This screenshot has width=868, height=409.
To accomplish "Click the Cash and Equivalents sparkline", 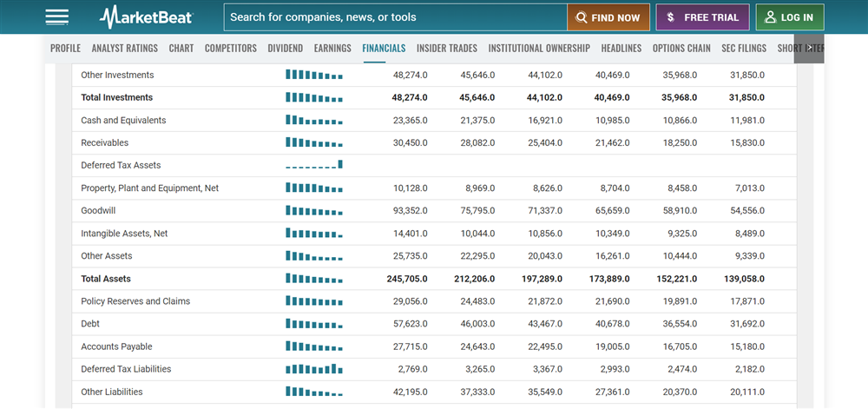I will point(314,121).
